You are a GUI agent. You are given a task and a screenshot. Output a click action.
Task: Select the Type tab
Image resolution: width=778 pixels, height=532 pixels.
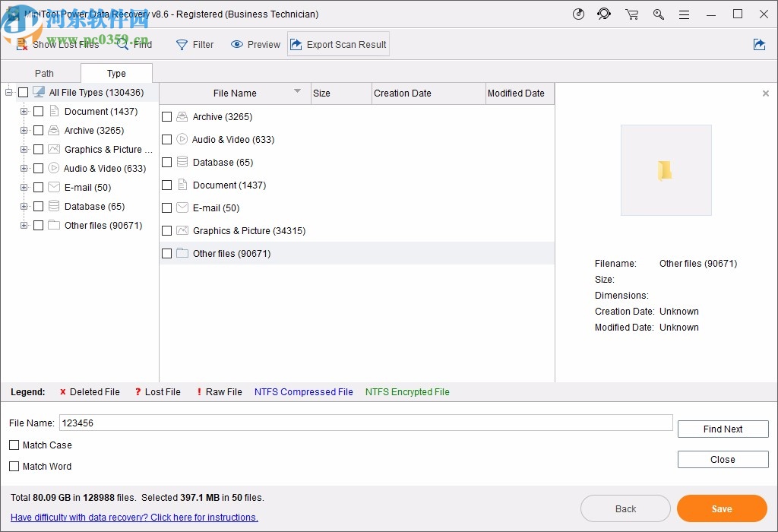115,73
